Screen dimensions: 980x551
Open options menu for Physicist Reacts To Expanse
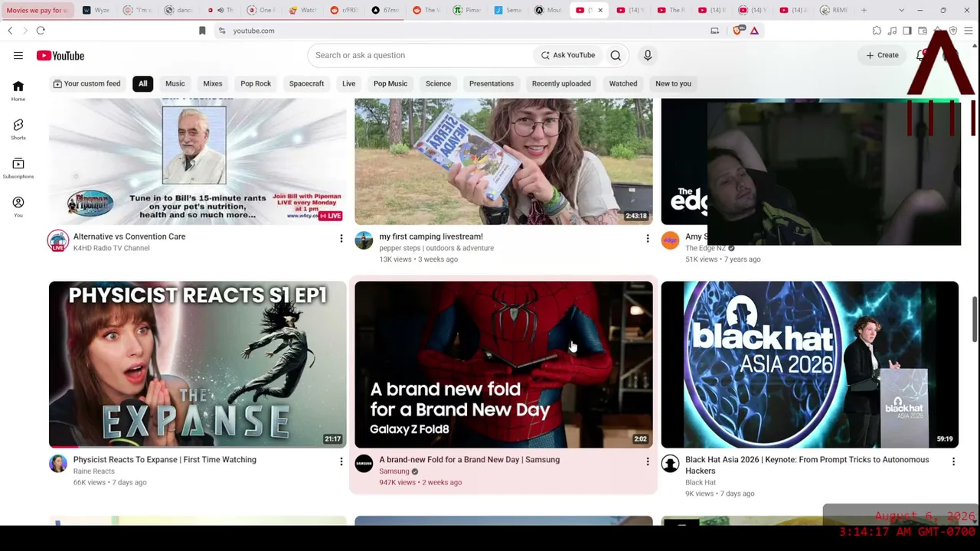(x=341, y=461)
